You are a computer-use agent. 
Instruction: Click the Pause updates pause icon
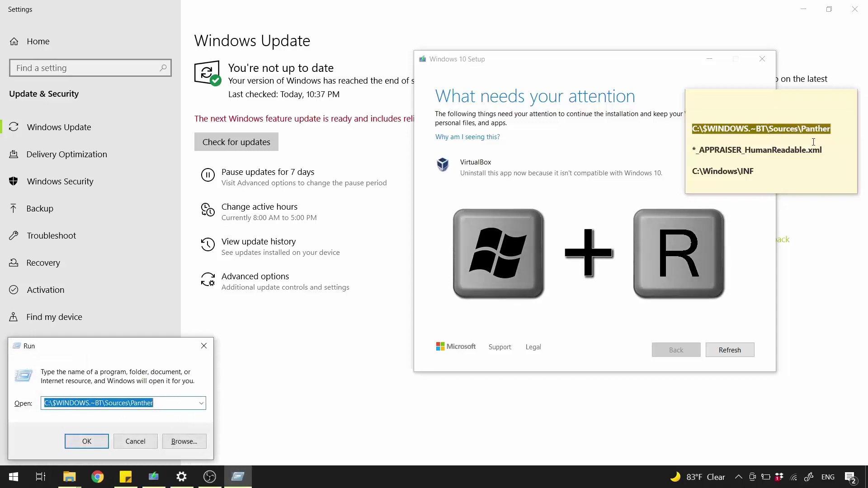[x=208, y=175]
